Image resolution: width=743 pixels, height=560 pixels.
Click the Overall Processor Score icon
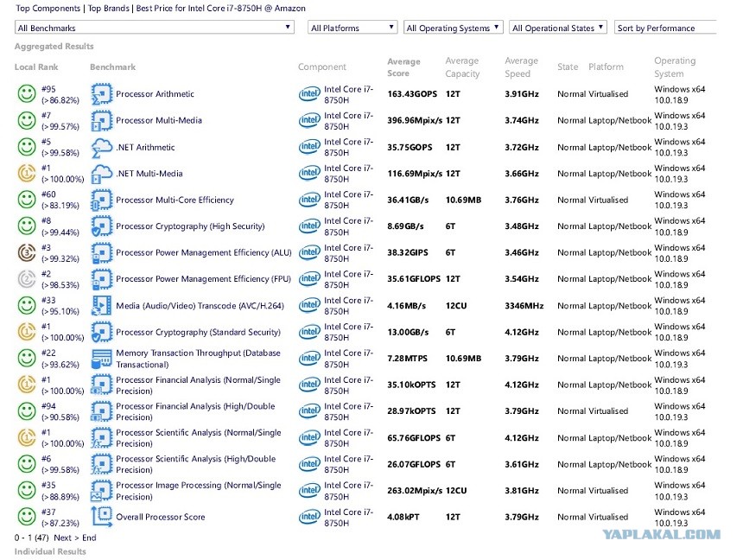101,517
